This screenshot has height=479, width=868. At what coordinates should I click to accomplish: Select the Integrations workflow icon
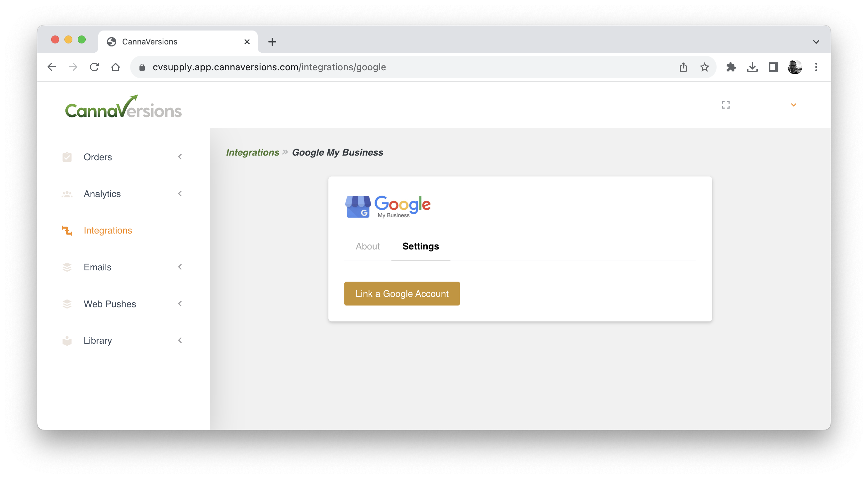pos(67,231)
